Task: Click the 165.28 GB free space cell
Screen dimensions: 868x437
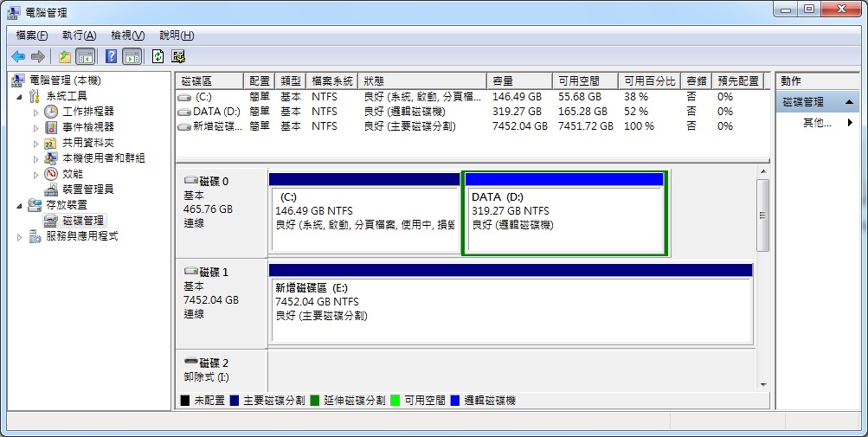Action: pyautogui.click(x=583, y=112)
